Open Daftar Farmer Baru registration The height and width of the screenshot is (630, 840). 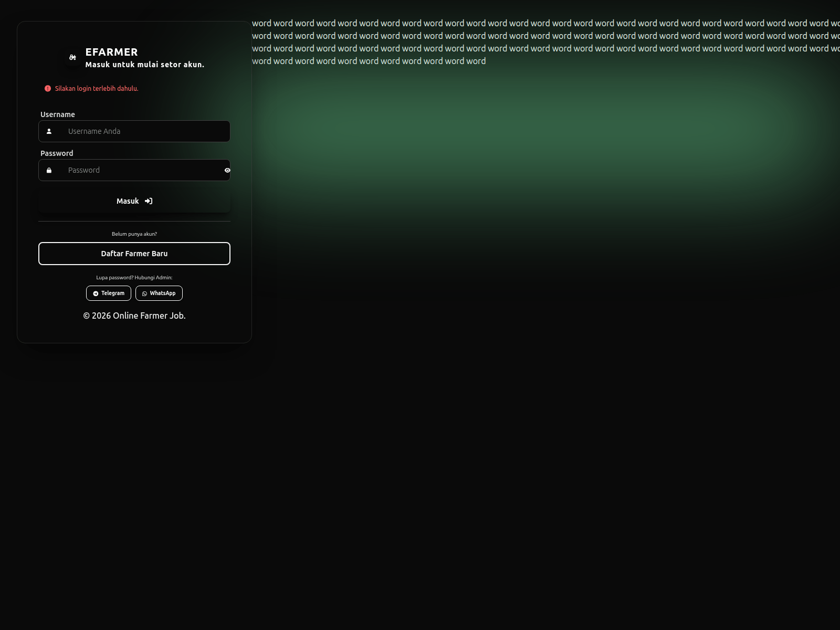click(x=134, y=254)
